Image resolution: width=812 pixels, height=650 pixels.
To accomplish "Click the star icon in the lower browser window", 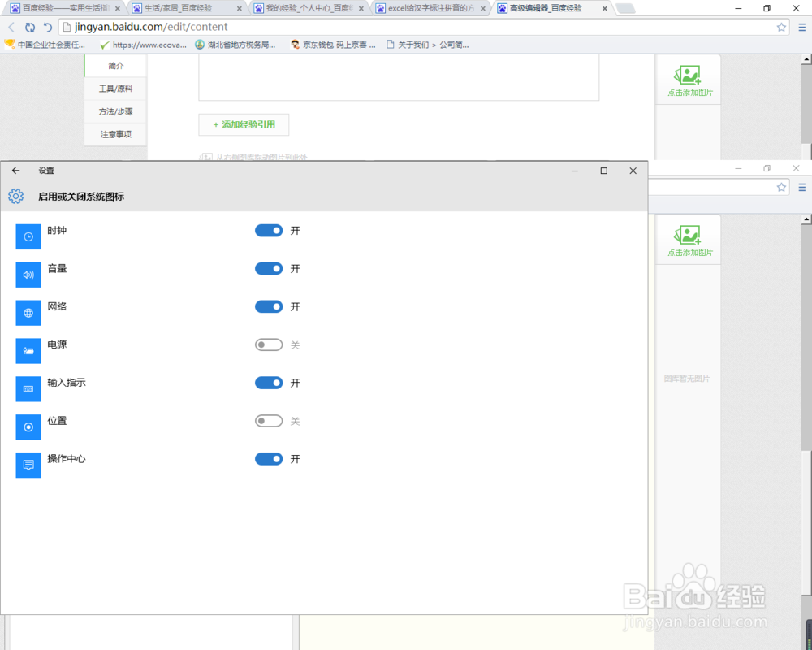I will click(x=781, y=187).
